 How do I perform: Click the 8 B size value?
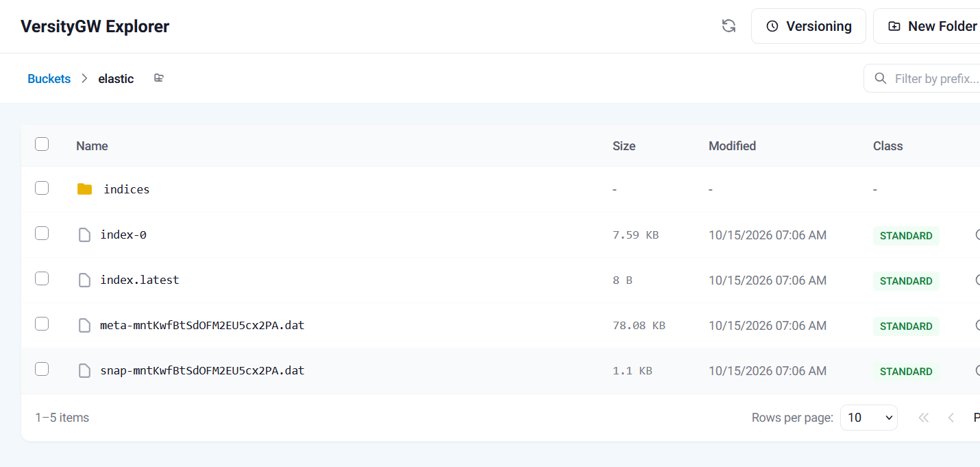pos(622,280)
